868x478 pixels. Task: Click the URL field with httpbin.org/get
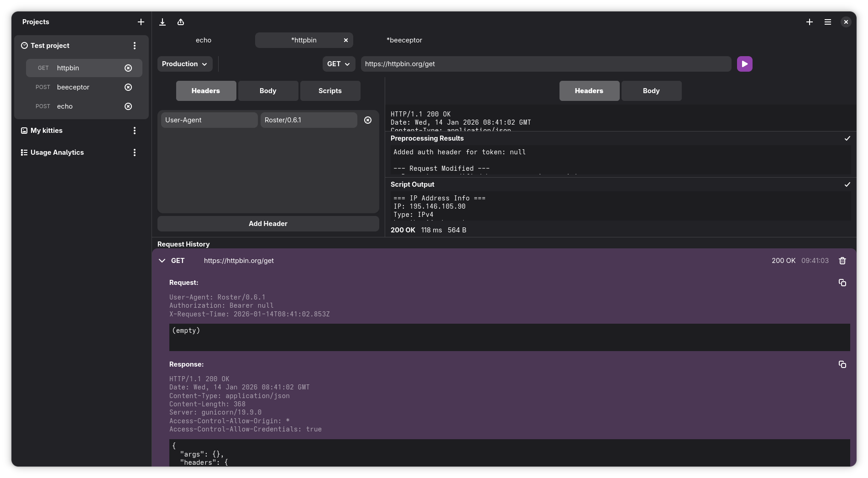(x=545, y=64)
